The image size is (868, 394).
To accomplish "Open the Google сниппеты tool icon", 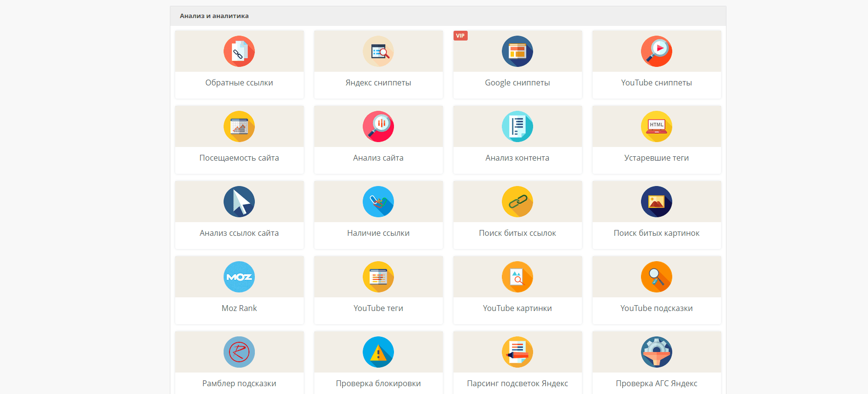I will coord(517,51).
